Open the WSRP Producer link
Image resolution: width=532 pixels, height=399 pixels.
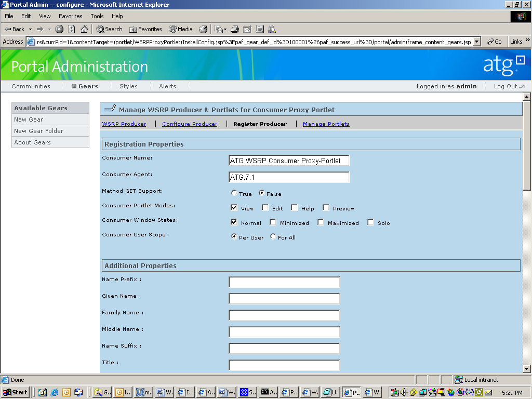(124, 124)
